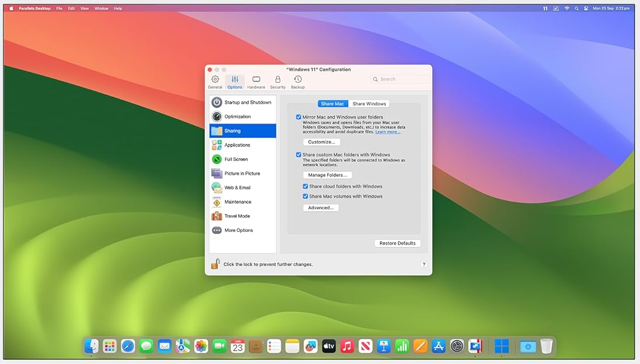
Task: Open Photos from the Dock
Action: coord(201,346)
